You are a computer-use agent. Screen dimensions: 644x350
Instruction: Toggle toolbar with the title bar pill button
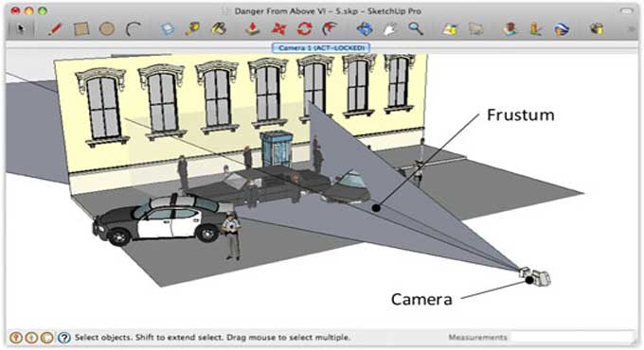(x=626, y=11)
